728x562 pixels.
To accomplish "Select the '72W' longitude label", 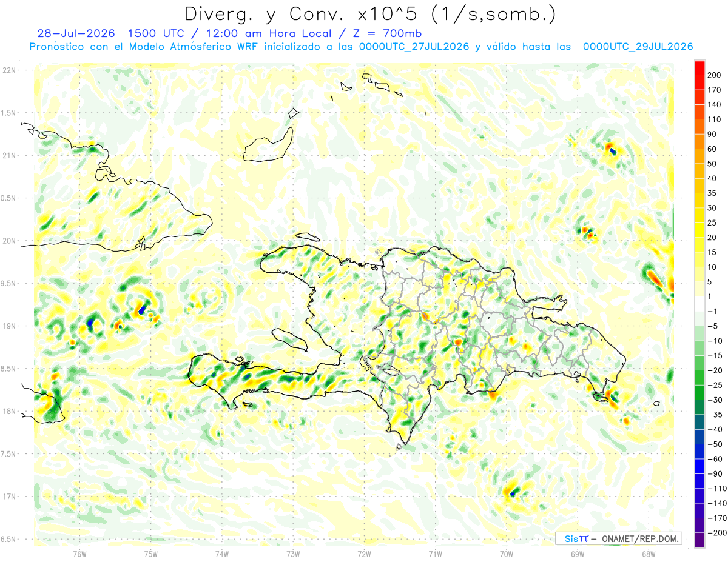I will click(365, 554).
